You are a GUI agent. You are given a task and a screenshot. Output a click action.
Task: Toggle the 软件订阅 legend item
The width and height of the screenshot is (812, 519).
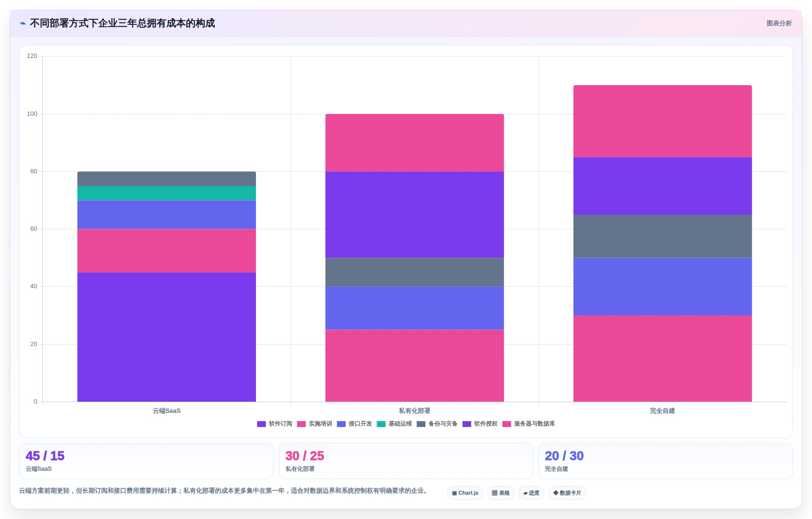click(274, 424)
